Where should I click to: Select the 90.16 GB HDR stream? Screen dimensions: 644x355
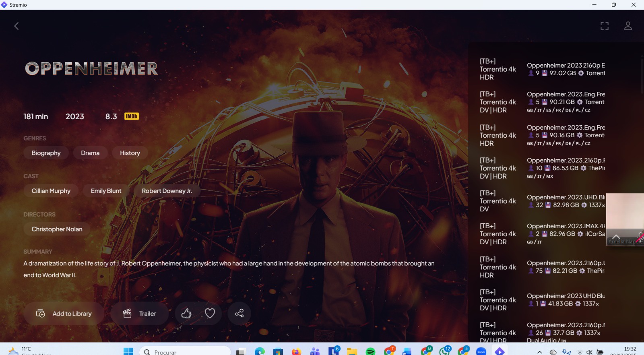tap(542, 135)
